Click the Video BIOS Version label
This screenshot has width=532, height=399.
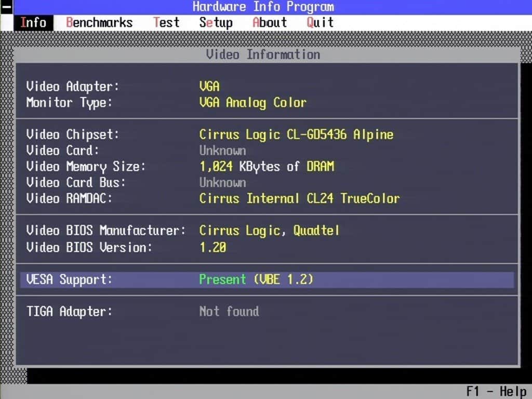click(89, 247)
